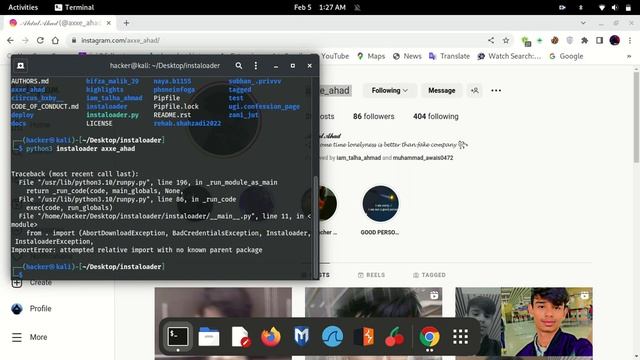Bookmark this page with the star
This screenshot has height=360, width=640.
pos(506,40)
